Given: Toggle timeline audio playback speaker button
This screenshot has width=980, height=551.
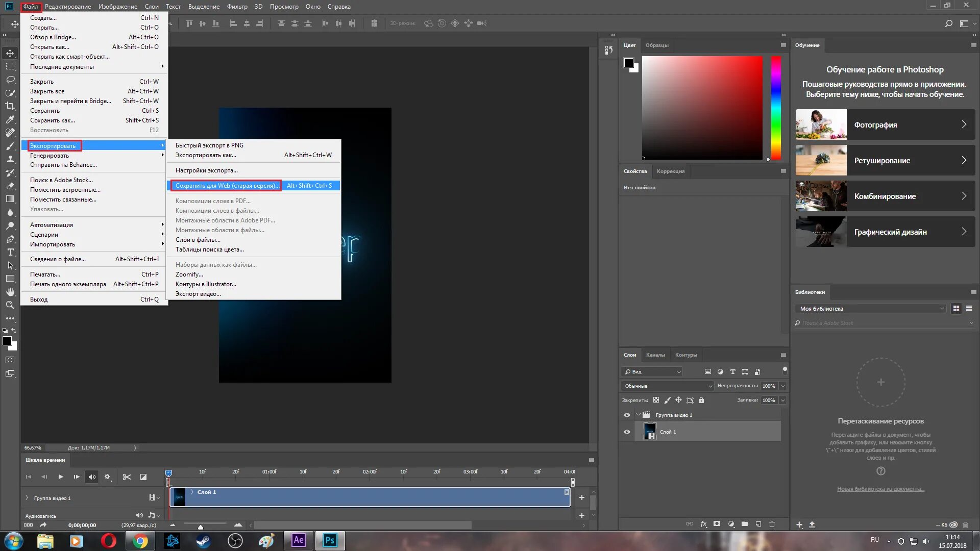Looking at the screenshot, I should [x=92, y=477].
